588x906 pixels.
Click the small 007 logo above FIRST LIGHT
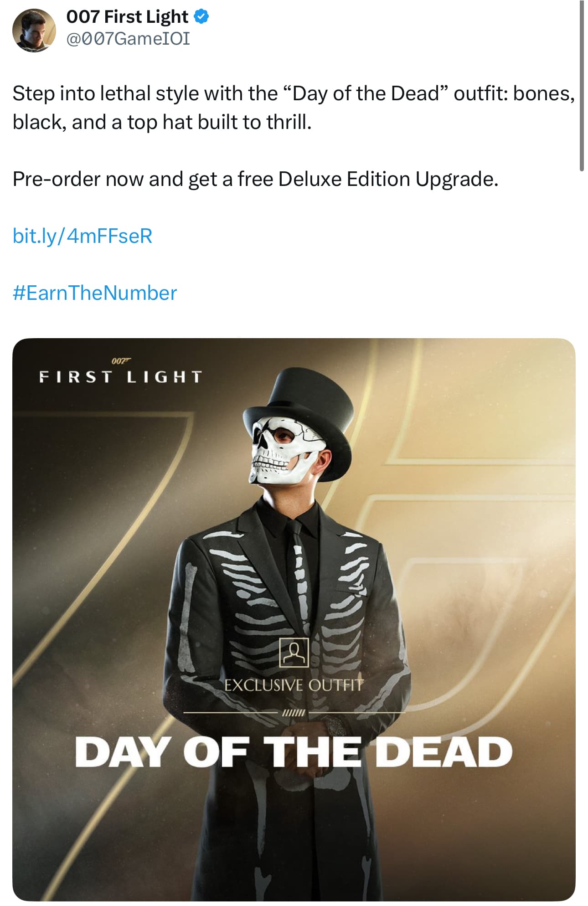(x=121, y=361)
